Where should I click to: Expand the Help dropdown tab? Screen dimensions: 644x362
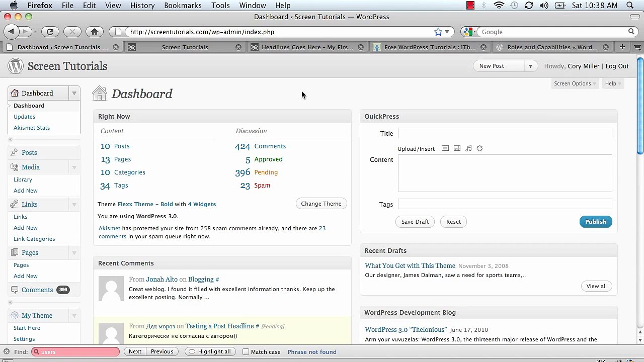(x=613, y=83)
